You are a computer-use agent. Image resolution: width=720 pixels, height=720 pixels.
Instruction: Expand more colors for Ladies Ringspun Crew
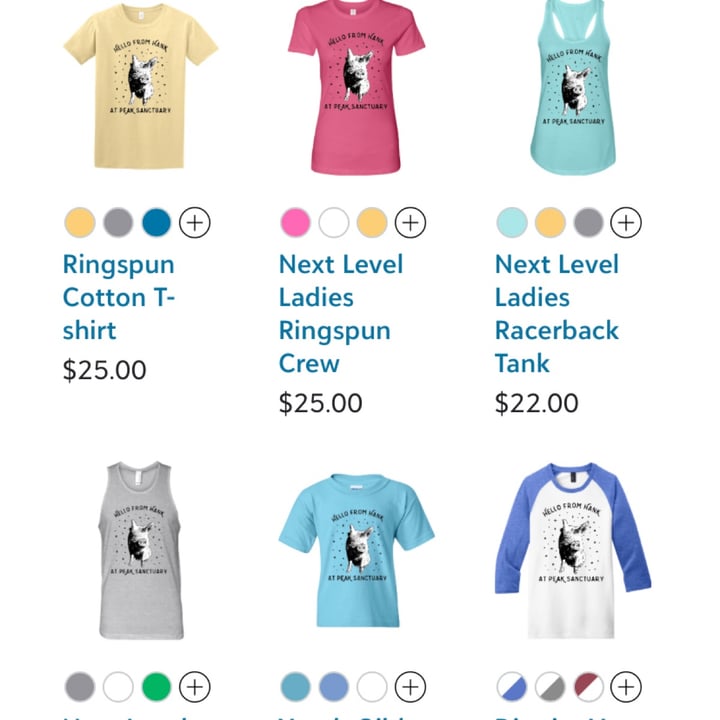pyautogui.click(x=411, y=223)
